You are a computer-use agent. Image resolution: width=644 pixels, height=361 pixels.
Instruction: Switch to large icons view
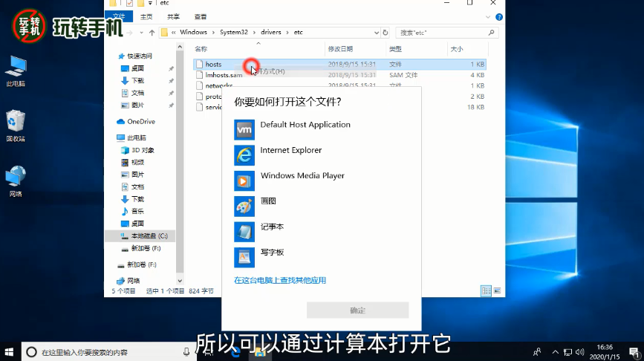click(497, 290)
